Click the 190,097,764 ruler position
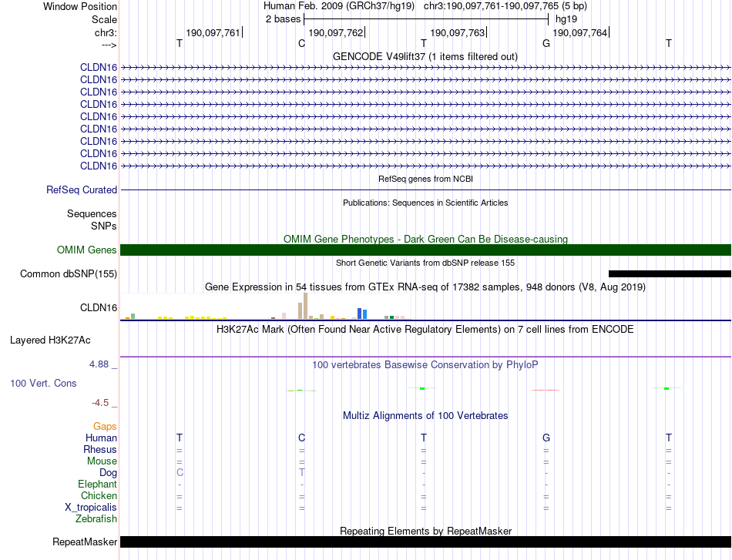Viewport: 732px width, 560px height. click(x=580, y=32)
